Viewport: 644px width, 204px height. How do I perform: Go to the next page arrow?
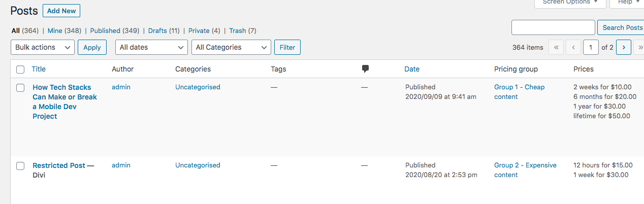(623, 47)
